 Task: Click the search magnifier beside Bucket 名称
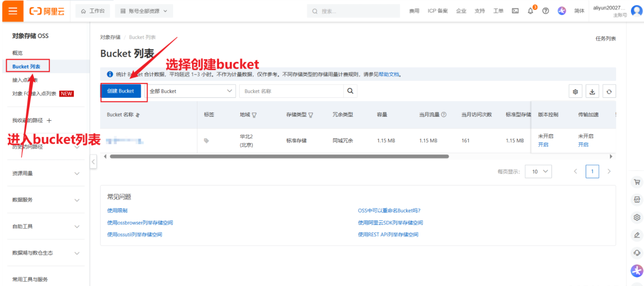pos(350,91)
